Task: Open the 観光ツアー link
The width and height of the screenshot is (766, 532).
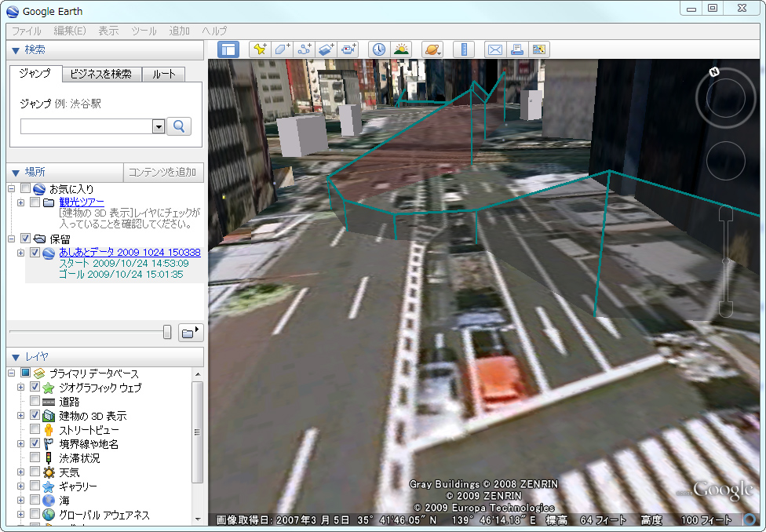Action: point(82,202)
